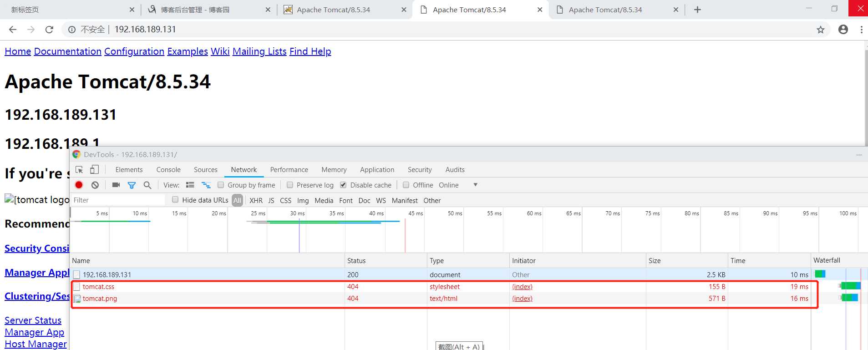
Task: Filter requests by Other
Action: pyautogui.click(x=432, y=200)
